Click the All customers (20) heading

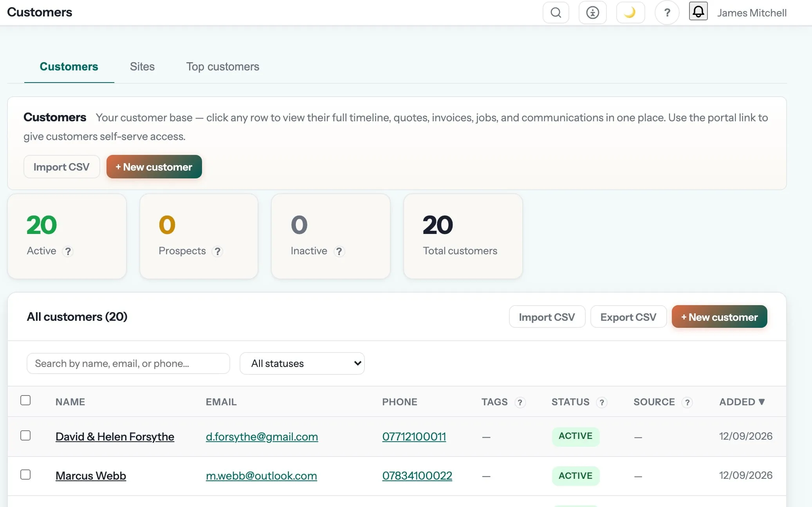[77, 316]
